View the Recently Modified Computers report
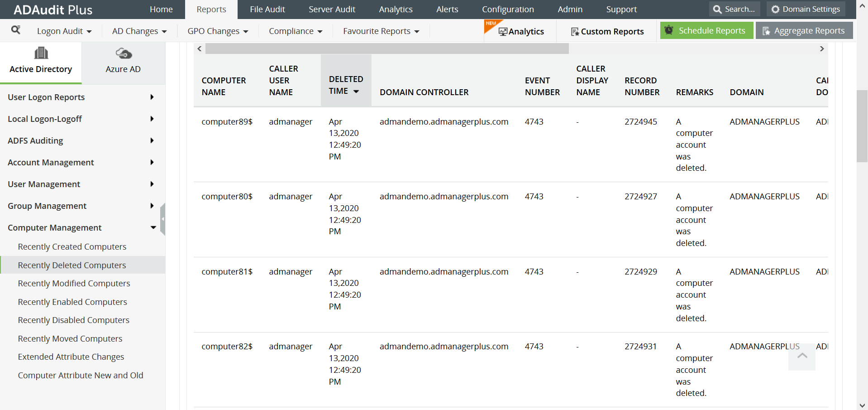868x410 pixels. [74, 283]
